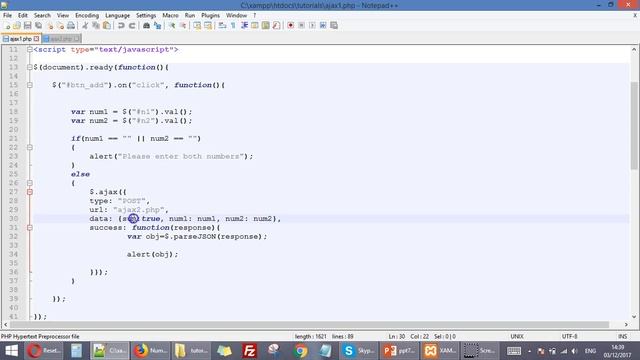
Task: Collapse the script tag fold on line 11
Action: point(29,49)
